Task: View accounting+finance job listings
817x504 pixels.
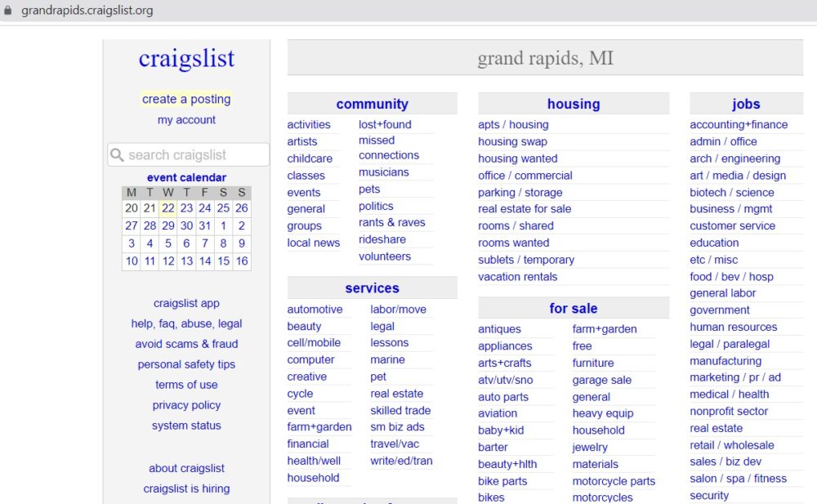Action: click(739, 125)
